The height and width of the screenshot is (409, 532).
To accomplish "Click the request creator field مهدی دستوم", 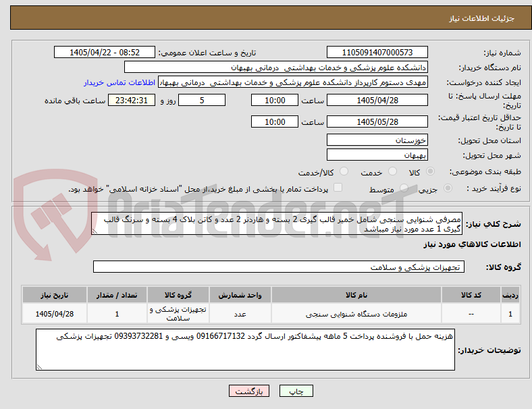I will (293, 82).
